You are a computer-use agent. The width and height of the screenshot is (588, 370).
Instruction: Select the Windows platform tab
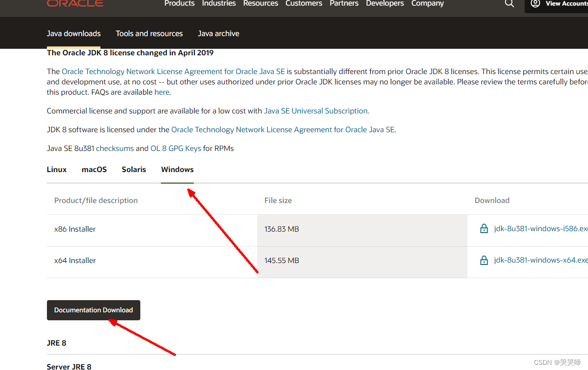177,169
